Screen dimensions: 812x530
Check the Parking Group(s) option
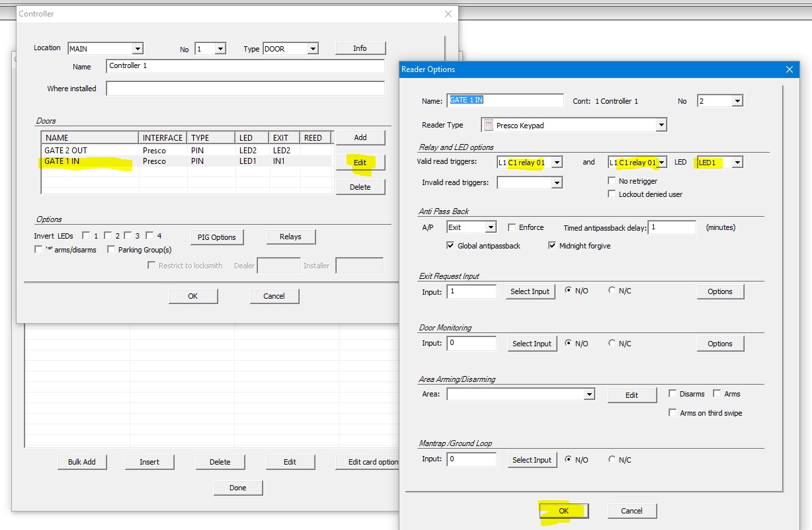pos(111,250)
